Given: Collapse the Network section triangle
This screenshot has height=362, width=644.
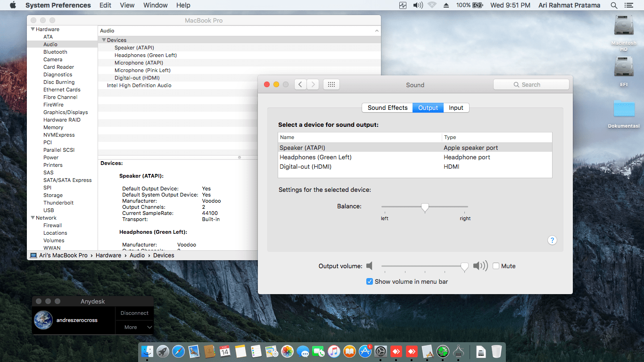Looking at the screenshot, I should [33, 218].
